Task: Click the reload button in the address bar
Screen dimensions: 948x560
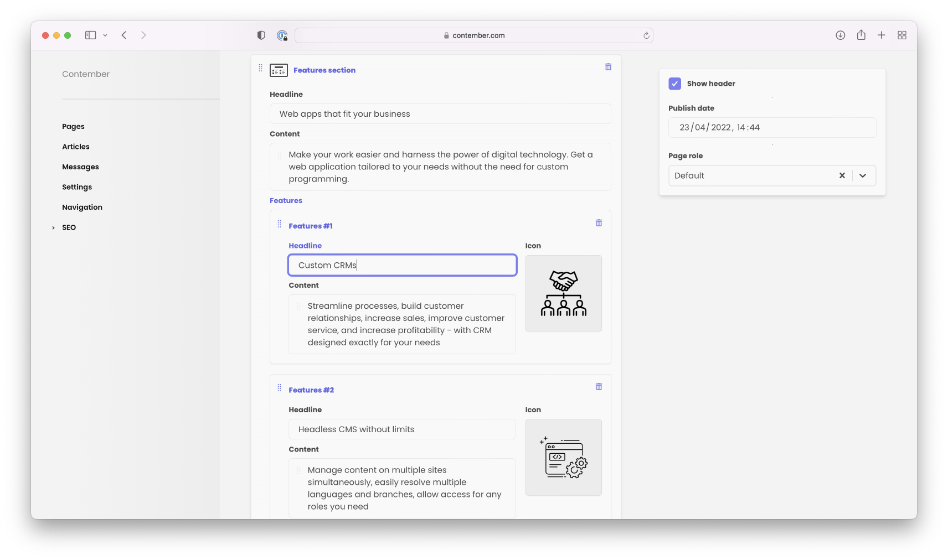Action: coord(646,35)
